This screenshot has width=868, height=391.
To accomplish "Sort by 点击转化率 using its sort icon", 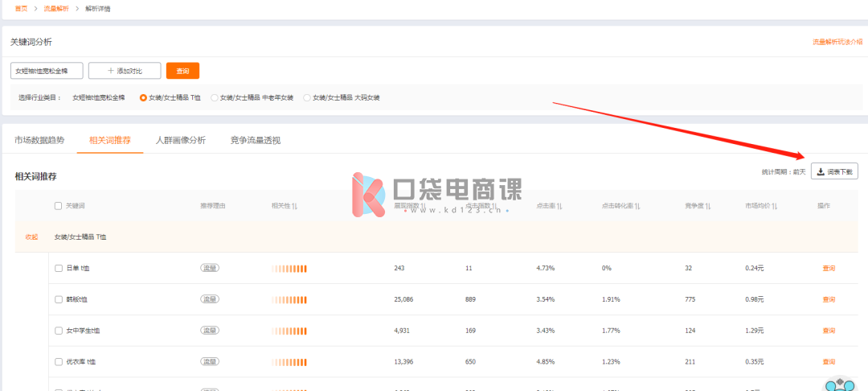I will (637, 206).
